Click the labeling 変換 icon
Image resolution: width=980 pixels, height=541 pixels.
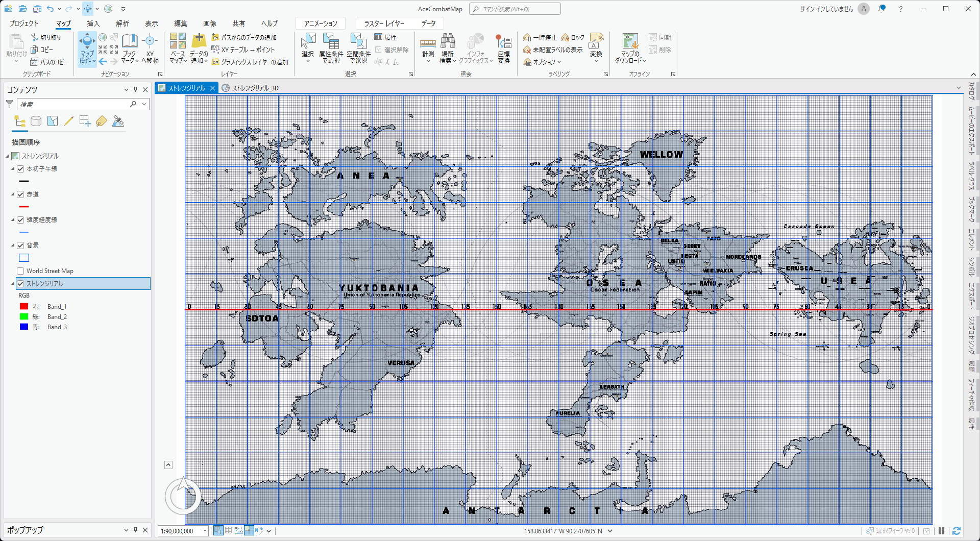[596, 41]
